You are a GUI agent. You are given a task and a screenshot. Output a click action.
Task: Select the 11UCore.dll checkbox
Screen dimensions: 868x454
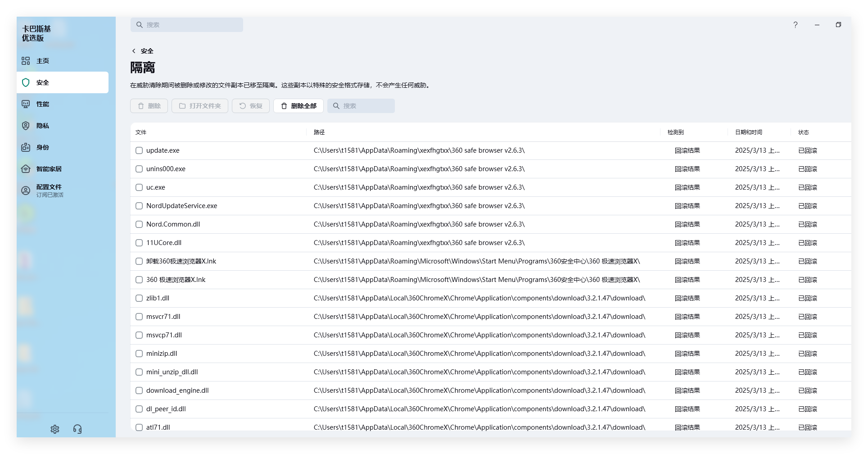[x=139, y=243]
